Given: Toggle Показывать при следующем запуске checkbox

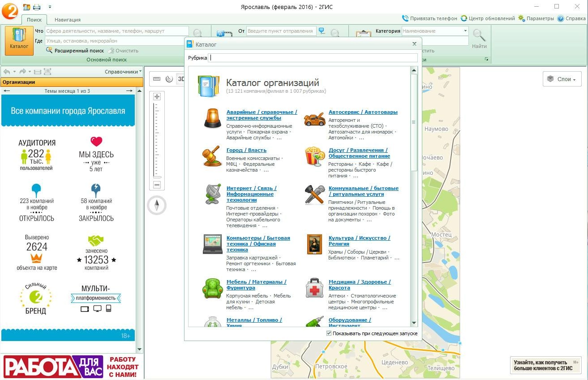Looking at the screenshot, I should (329, 333).
